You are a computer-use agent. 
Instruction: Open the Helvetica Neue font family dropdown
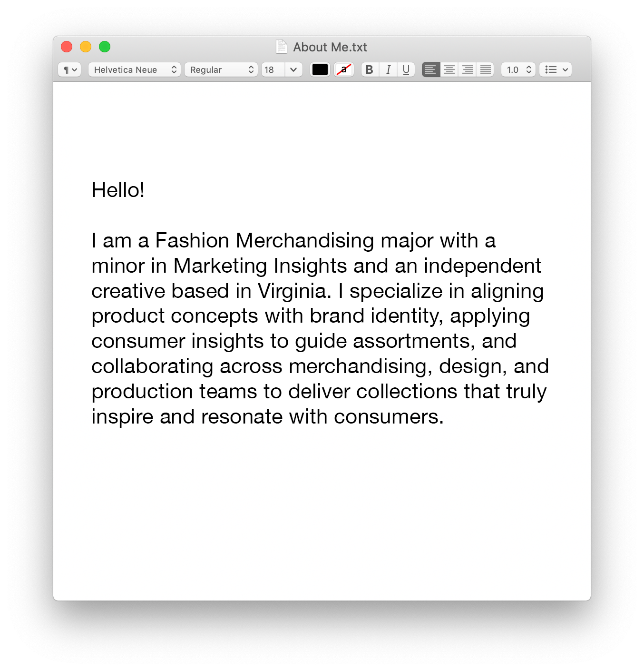[x=135, y=69]
